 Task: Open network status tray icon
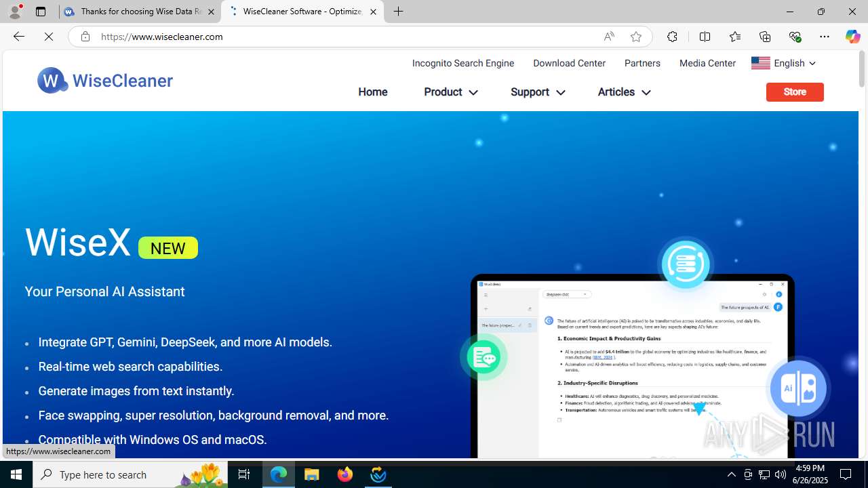tap(764, 474)
